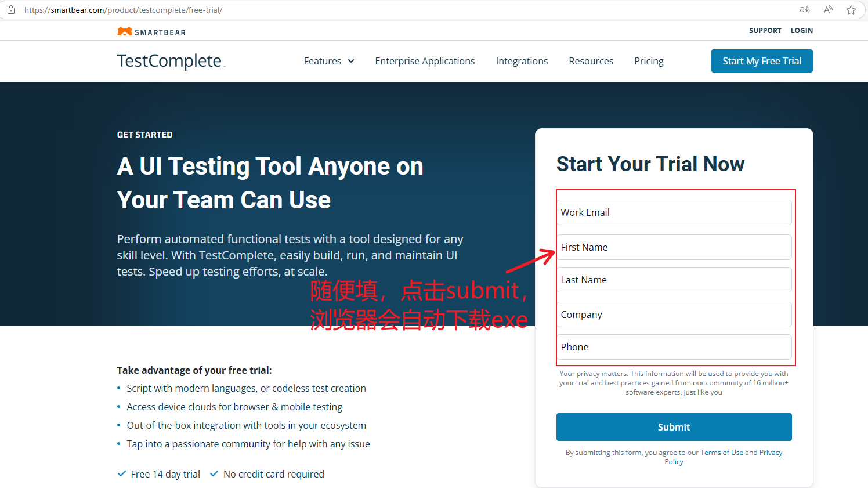The width and height of the screenshot is (868, 488).
Task: Focus the Last Name input
Action: click(x=674, y=280)
